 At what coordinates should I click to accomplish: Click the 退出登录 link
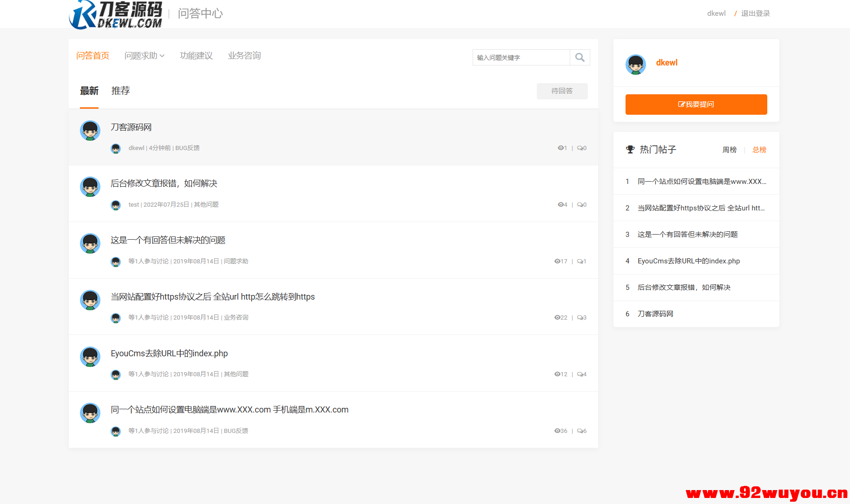pyautogui.click(x=755, y=13)
